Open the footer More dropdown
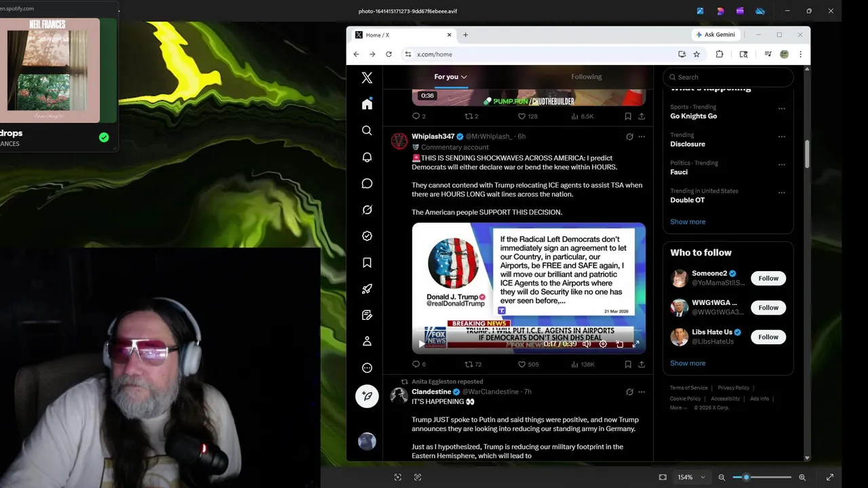This screenshot has height=488, width=868. click(678, 407)
